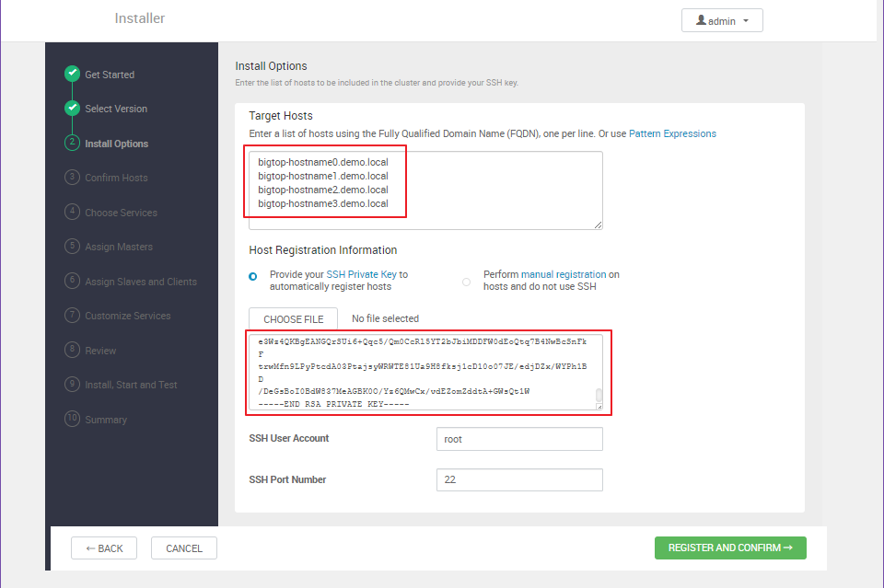The image size is (884, 588).
Task: Click inside the Target Hosts text area
Action: tap(425, 190)
